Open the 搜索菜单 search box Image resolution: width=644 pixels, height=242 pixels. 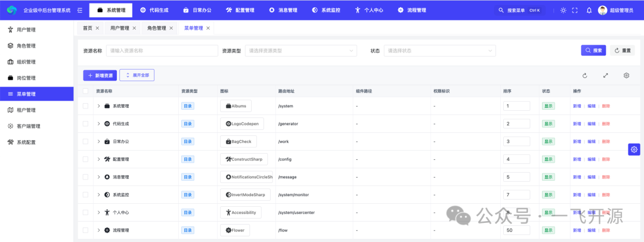tap(519, 10)
